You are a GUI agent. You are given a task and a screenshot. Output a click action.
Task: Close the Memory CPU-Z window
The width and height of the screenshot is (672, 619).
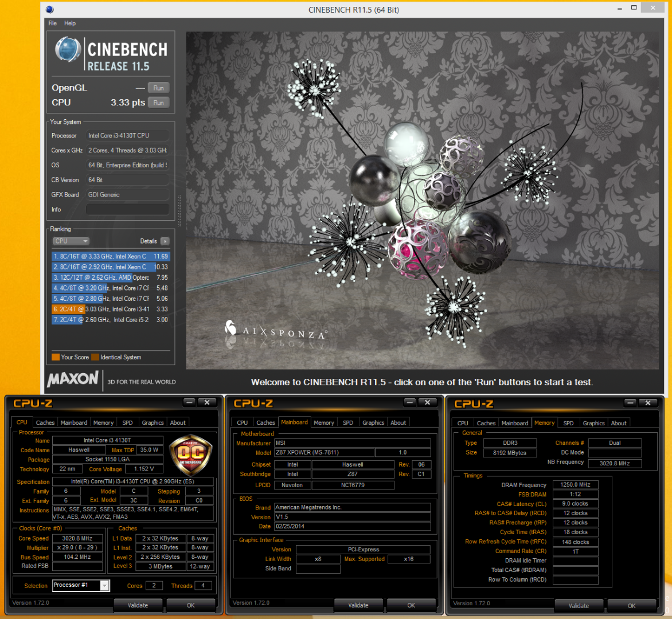click(x=647, y=403)
